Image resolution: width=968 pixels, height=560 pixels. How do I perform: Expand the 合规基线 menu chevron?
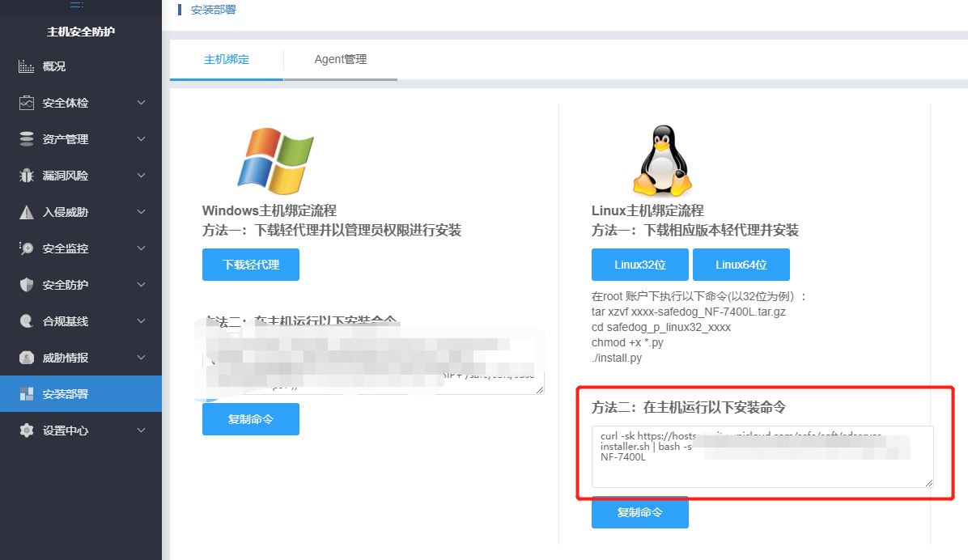tap(142, 321)
